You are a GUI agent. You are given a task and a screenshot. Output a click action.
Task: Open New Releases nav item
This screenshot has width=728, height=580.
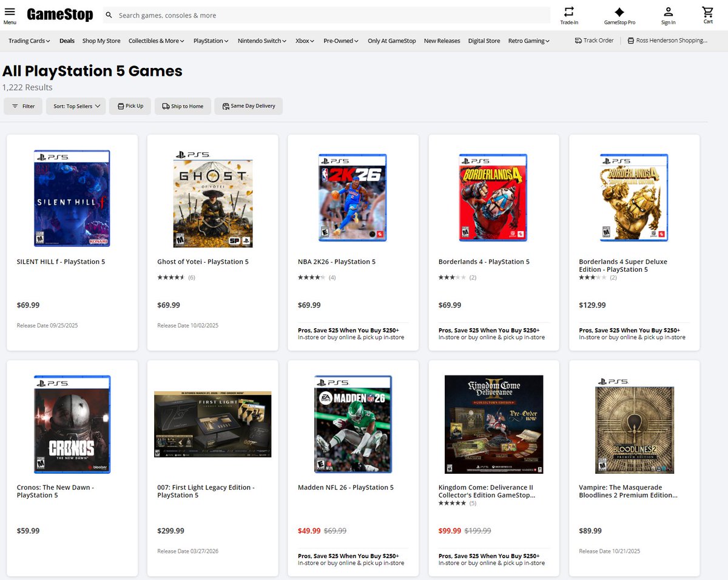tap(442, 41)
